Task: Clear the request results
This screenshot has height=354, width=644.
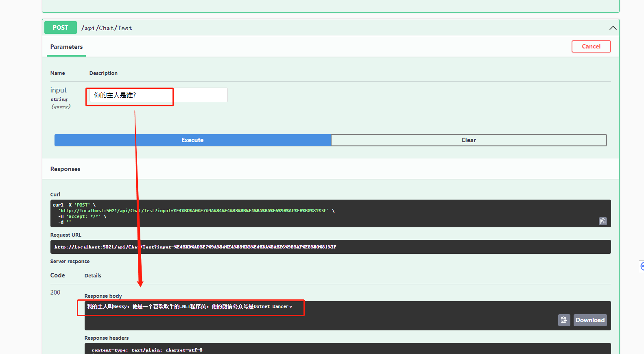Action: [x=469, y=140]
